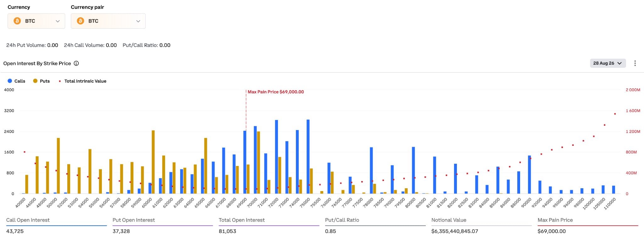Open the three-dot chart options menu
Screen dimensions: 644x242
coord(635,63)
